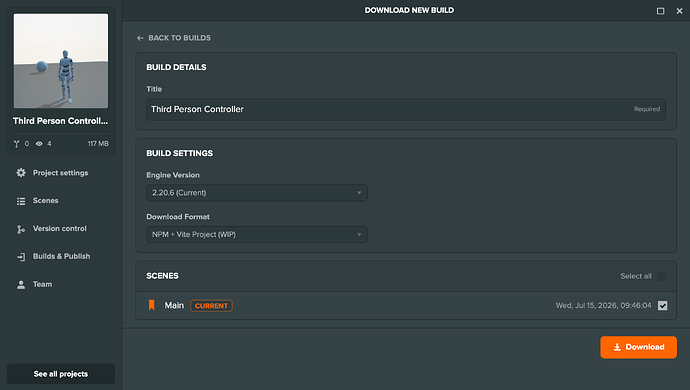Click the arrow on NPM + Vite Project selector
Image resolution: width=690 pixels, height=390 pixels.
pos(359,235)
